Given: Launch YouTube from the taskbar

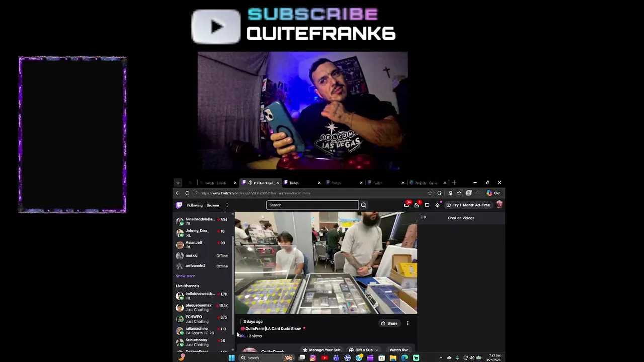Looking at the screenshot, I should (x=325, y=358).
